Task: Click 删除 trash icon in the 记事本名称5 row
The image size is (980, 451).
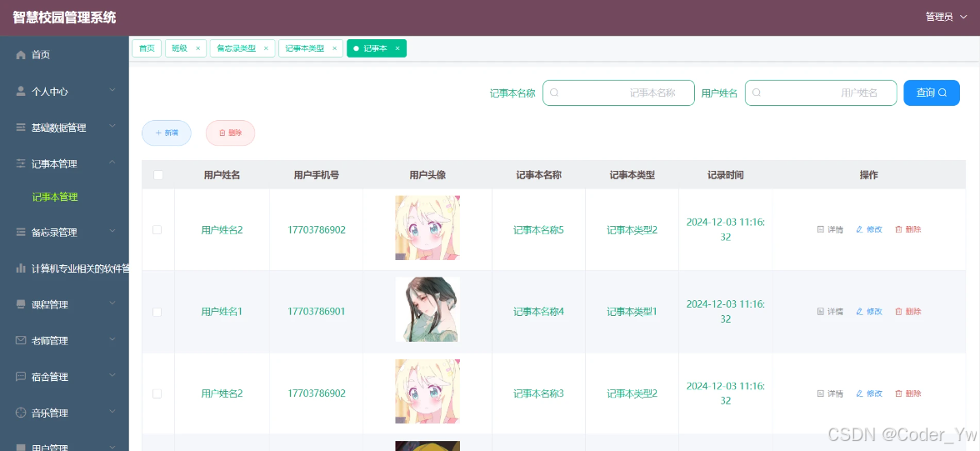Action: 898,229
